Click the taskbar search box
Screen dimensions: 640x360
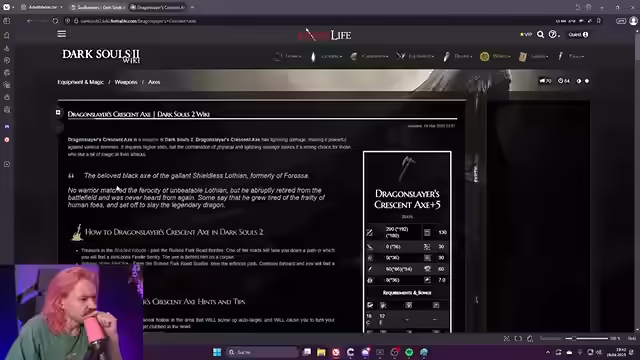pos(262,352)
